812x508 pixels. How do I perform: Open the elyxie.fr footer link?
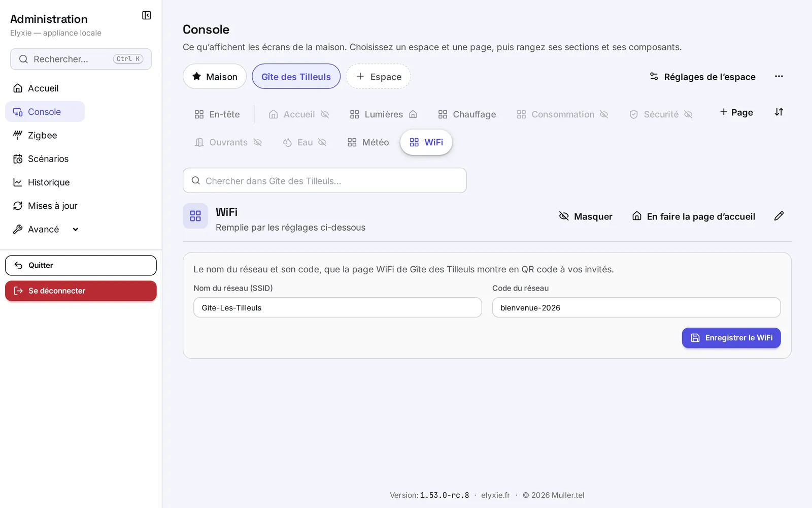coord(495,495)
